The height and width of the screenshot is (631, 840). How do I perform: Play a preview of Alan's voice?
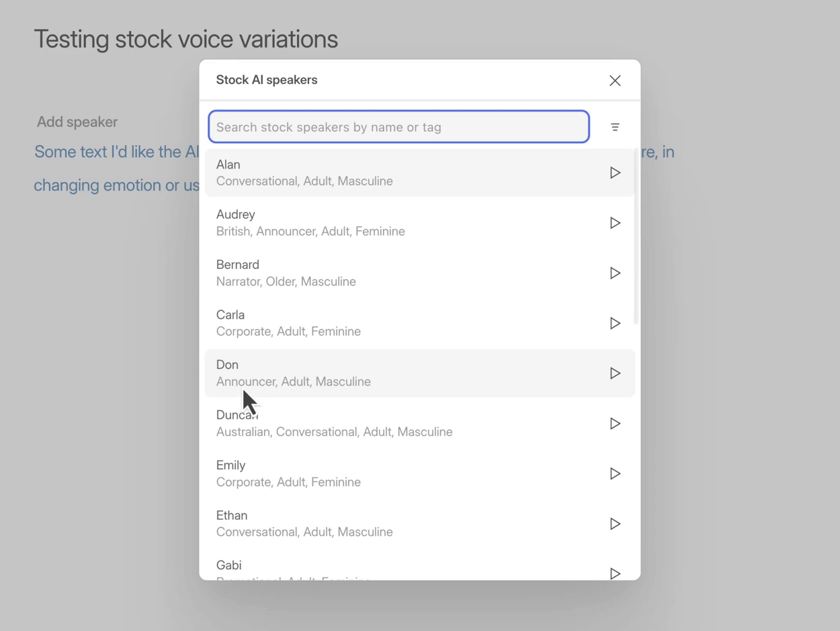[x=615, y=173]
